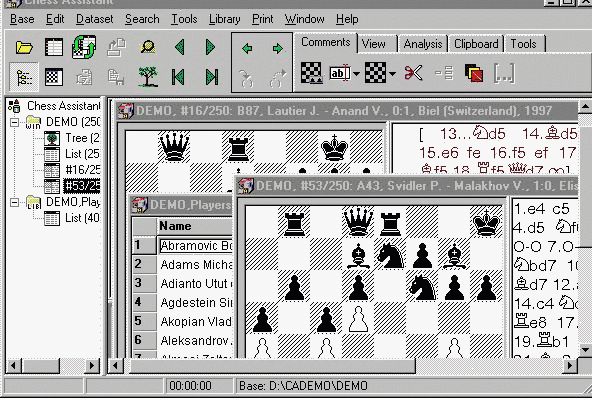Open dropdown arrow next to ab text icon
592x398 pixels.
click(x=356, y=74)
